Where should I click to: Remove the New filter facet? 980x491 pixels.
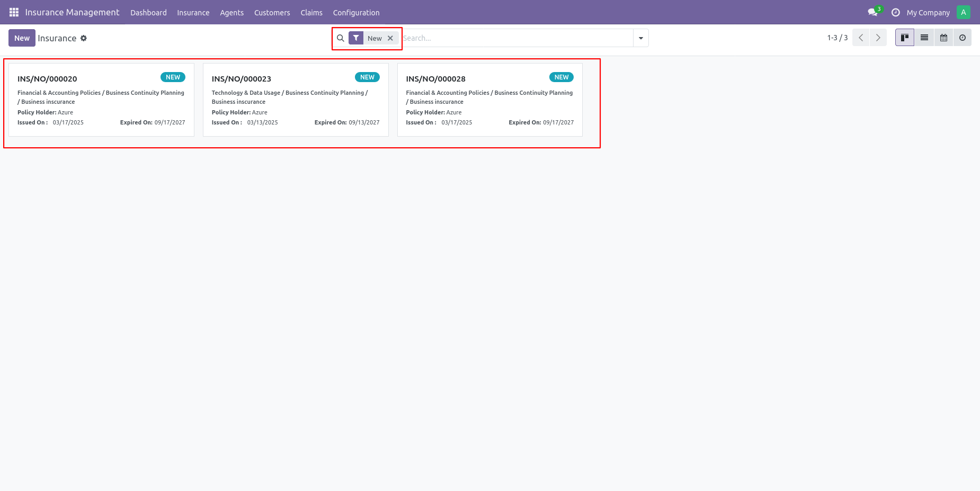point(390,38)
